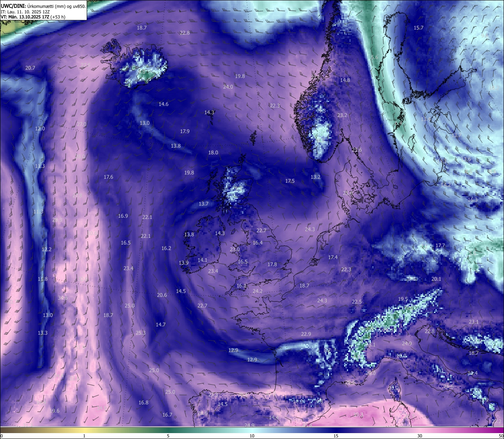Click the colorbar tick label "10"

coord(252,436)
